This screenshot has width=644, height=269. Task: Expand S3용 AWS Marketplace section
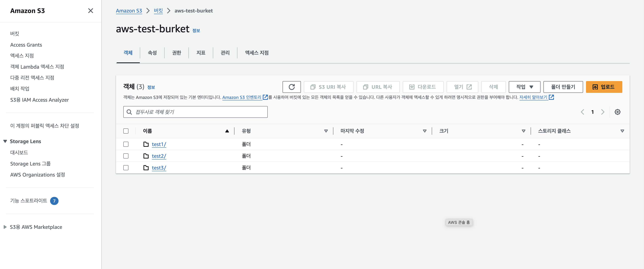click(x=5, y=227)
